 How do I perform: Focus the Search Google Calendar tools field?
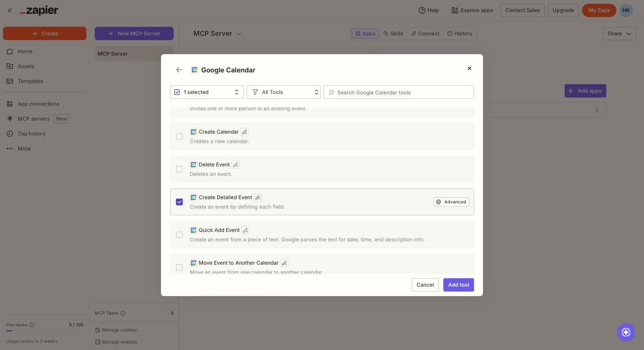pyautogui.click(x=398, y=92)
